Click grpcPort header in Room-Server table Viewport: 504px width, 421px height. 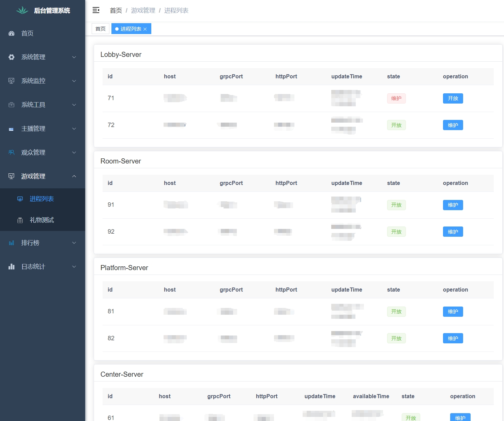coord(231,183)
